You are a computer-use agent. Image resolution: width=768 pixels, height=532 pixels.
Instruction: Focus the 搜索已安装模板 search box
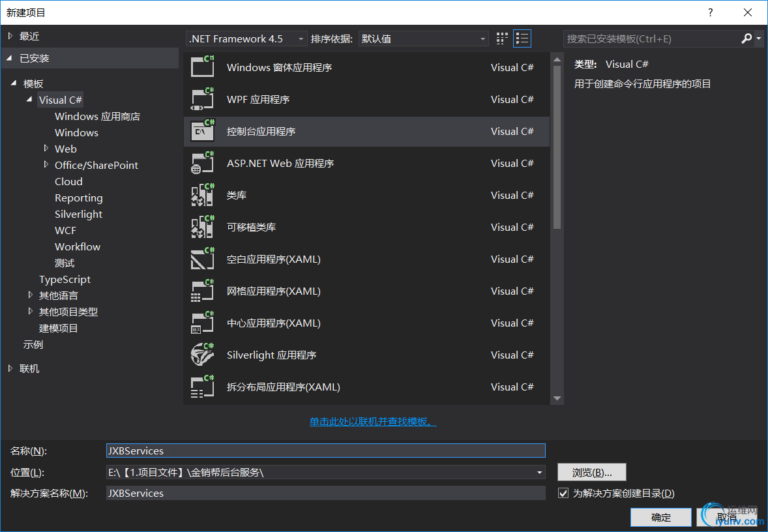[651, 38]
